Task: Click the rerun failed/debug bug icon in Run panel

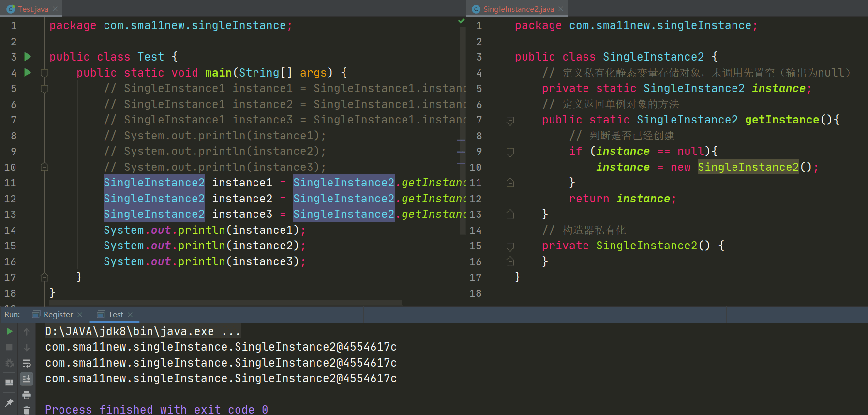Action: pos(9,363)
